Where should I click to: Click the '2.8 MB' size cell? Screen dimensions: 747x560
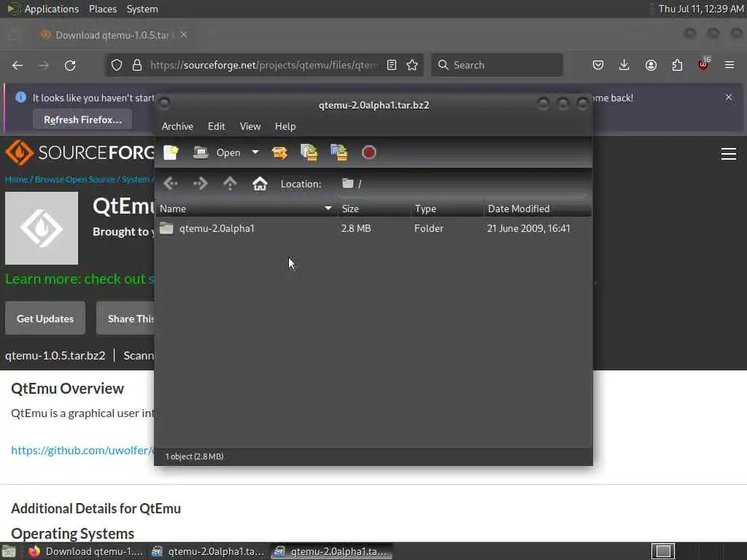(356, 228)
